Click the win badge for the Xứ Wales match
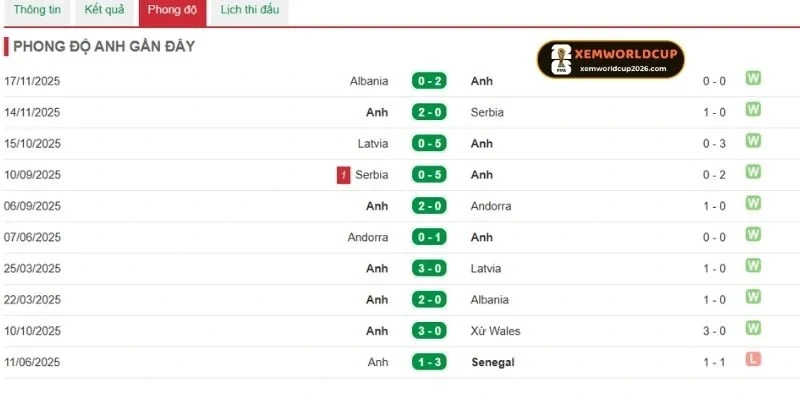 coord(753,329)
